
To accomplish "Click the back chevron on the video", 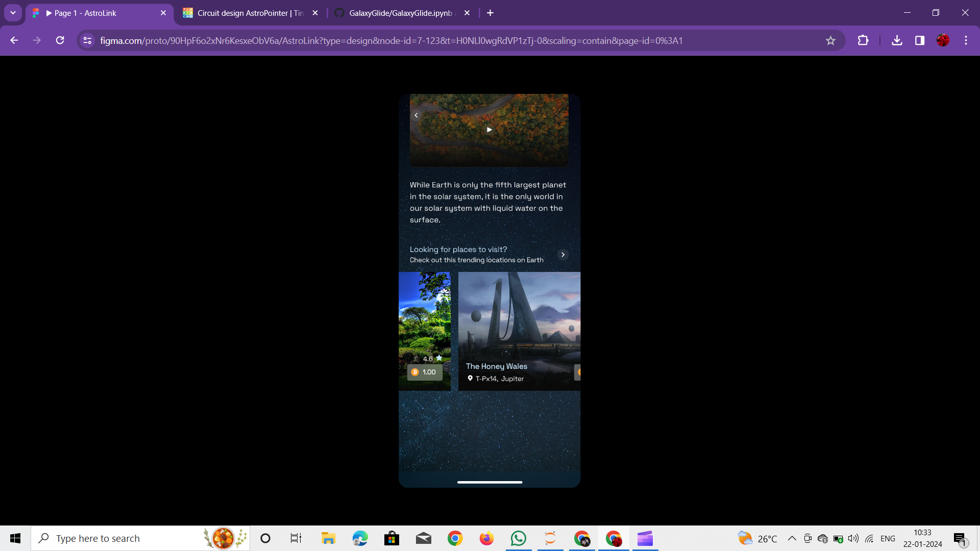I will [416, 115].
